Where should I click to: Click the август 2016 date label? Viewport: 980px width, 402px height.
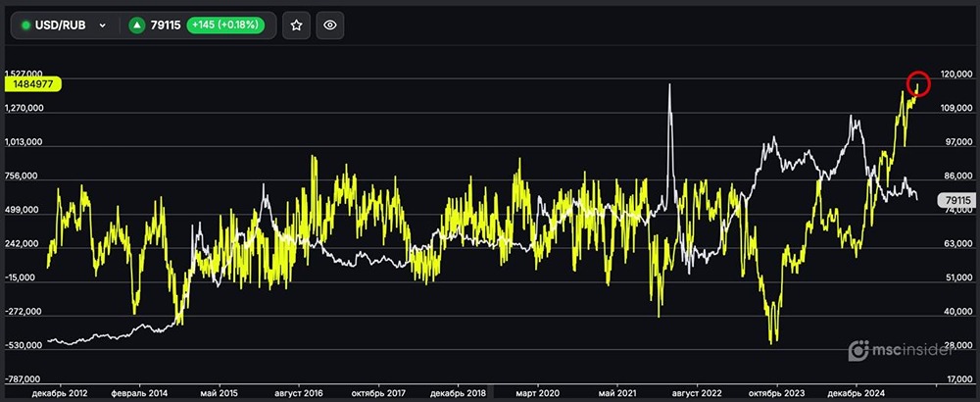(299, 393)
